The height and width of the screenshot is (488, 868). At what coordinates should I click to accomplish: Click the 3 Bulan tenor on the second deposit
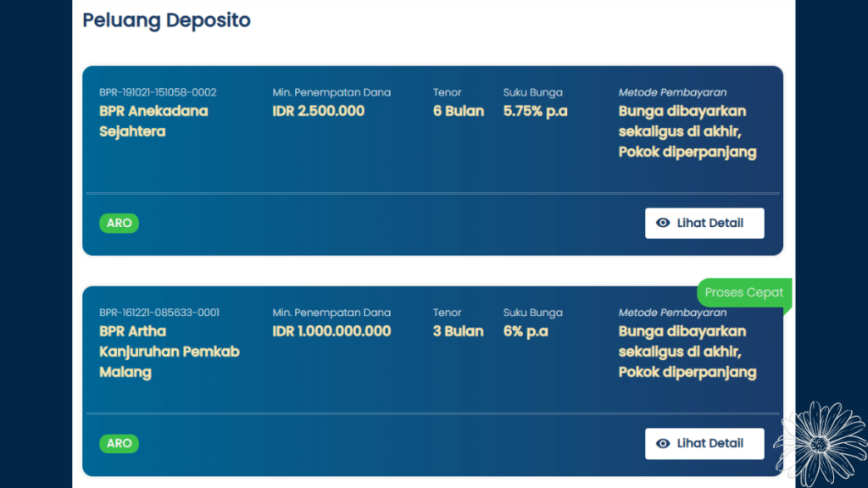pyautogui.click(x=458, y=331)
